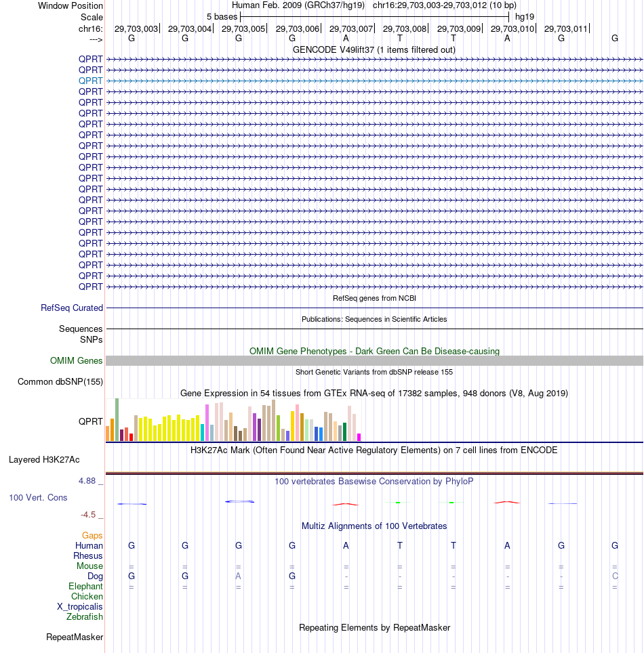The width and height of the screenshot is (644, 653).
Task: Click the hg19 label beside the scale bar
Action: coord(525,17)
